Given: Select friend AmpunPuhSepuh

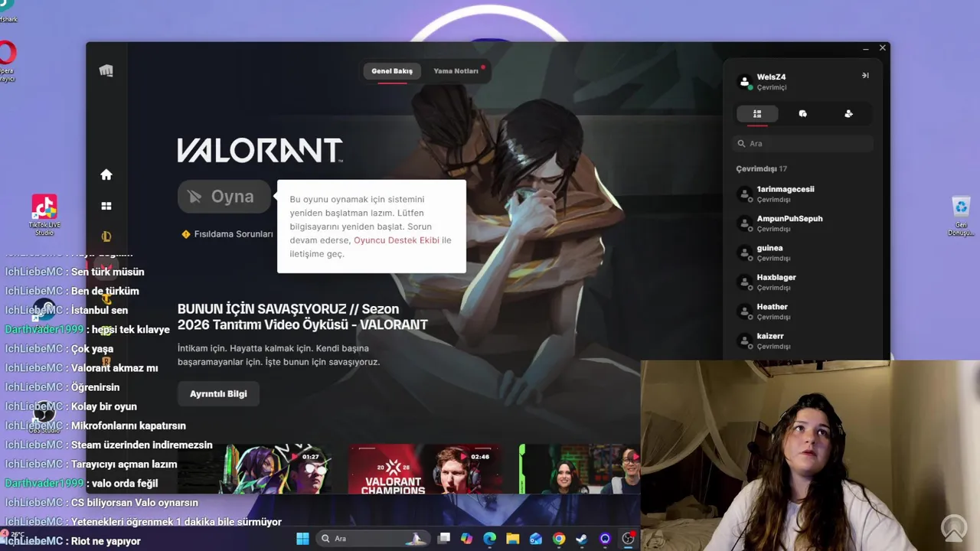Looking at the screenshot, I should (x=802, y=223).
